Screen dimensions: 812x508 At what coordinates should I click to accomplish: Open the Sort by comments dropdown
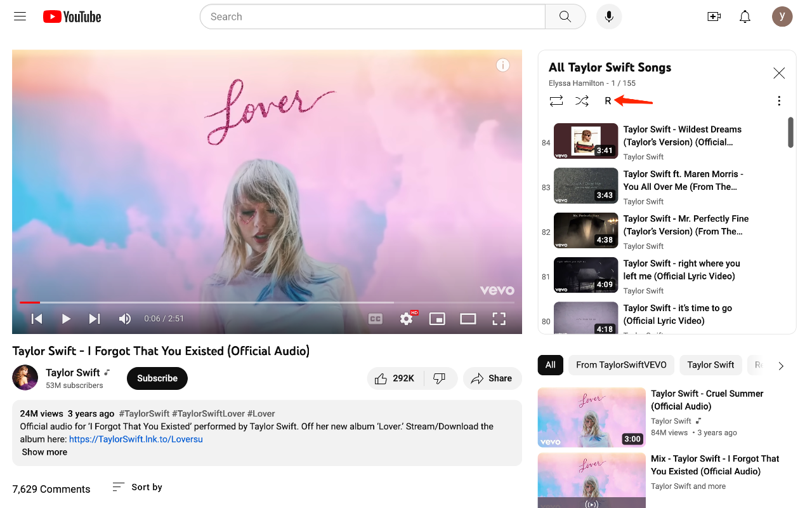coord(136,486)
